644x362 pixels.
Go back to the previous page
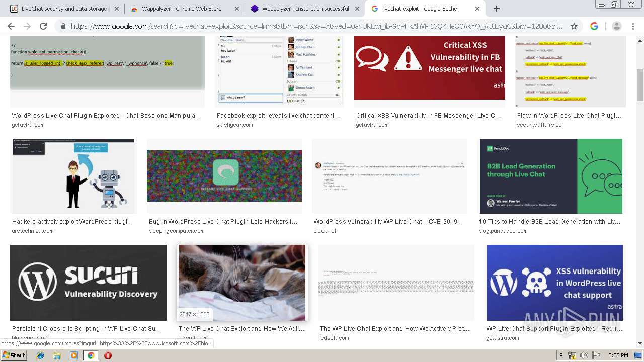(11, 26)
